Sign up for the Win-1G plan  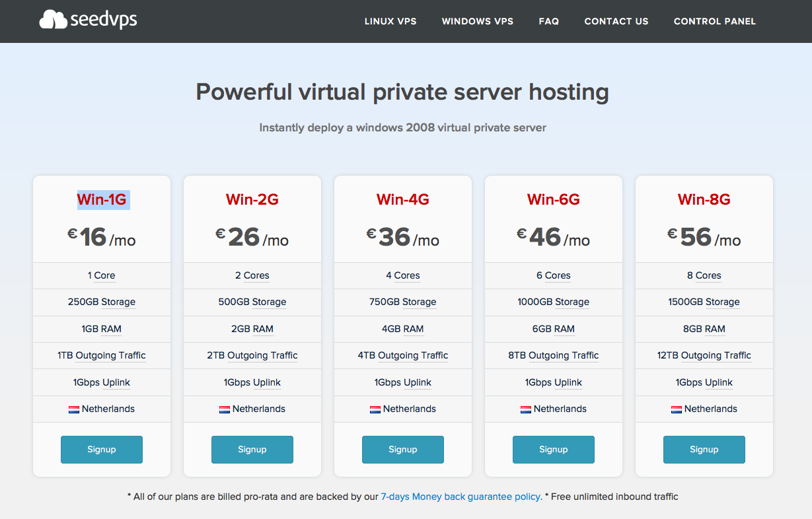click(x=102, y=450)
